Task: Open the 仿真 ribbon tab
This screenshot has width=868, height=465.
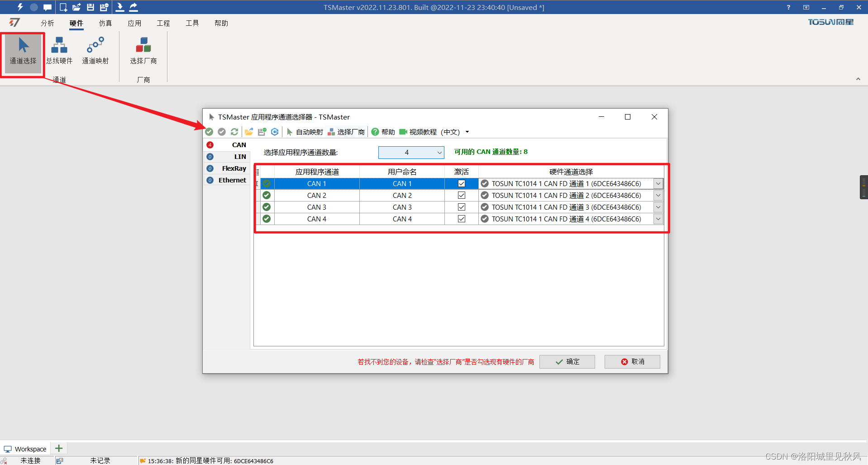Action: point(105,23)
